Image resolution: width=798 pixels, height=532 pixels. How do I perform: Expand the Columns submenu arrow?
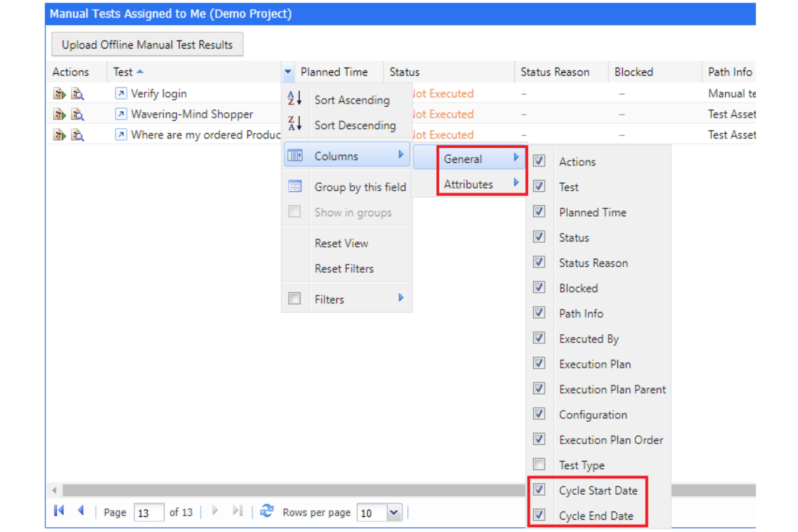point(401,155)
